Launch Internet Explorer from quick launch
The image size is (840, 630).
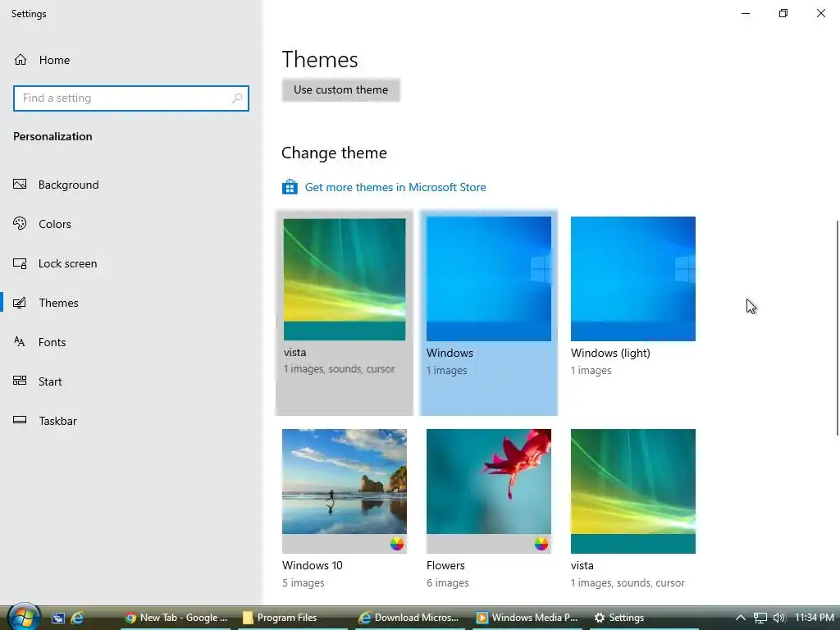78,618
